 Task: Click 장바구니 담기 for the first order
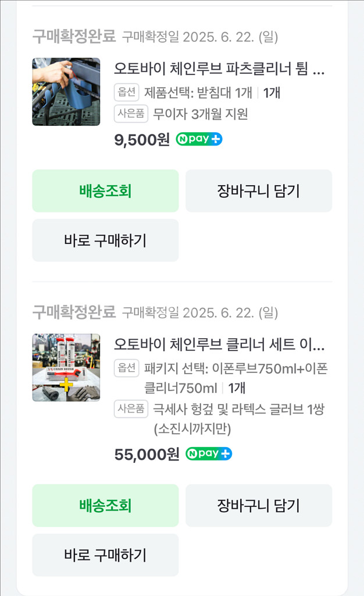259,191
